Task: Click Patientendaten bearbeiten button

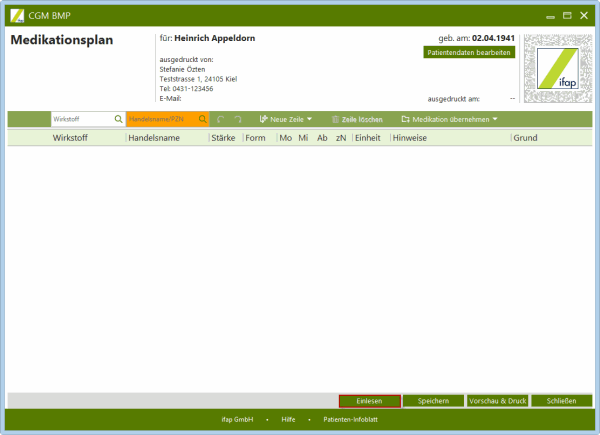Action: [470, 52]
